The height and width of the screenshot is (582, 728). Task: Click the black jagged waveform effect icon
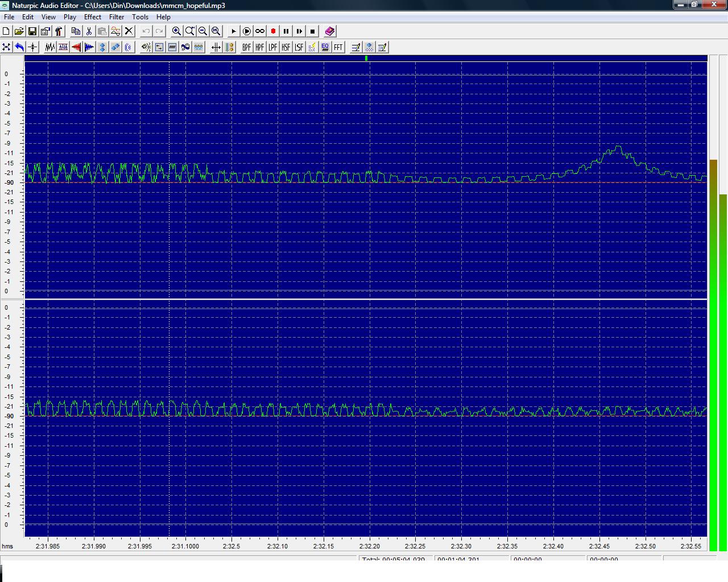(50, 47)
